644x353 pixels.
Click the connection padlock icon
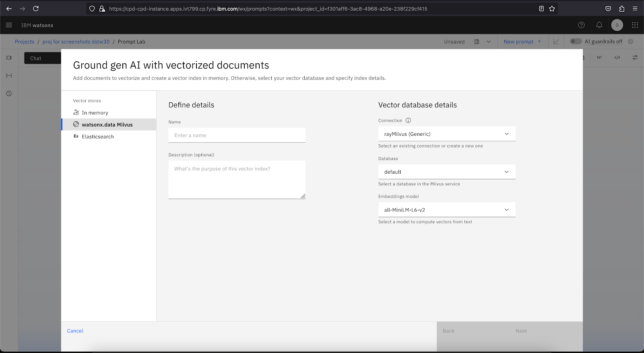click(x=102, y=8)
